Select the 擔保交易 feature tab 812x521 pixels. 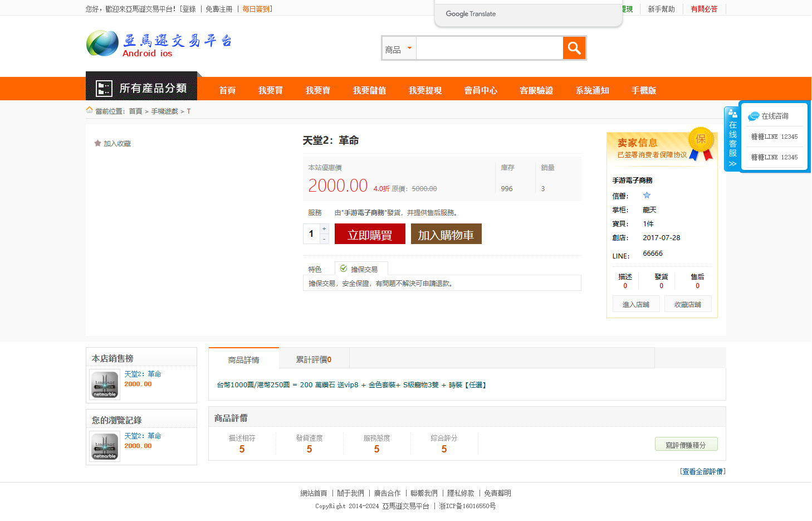361,269
